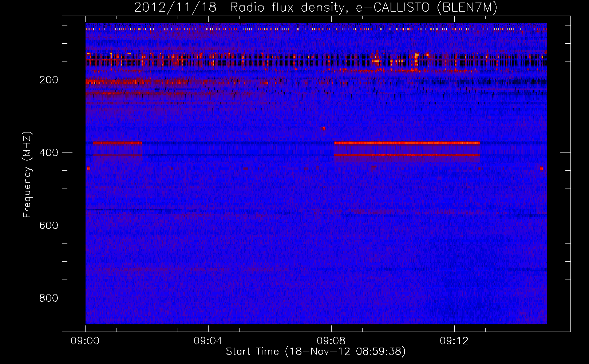
Task: Click the plot title mentioning e-CALLISTO (BLEN7M)
Action: click(316, 8)
